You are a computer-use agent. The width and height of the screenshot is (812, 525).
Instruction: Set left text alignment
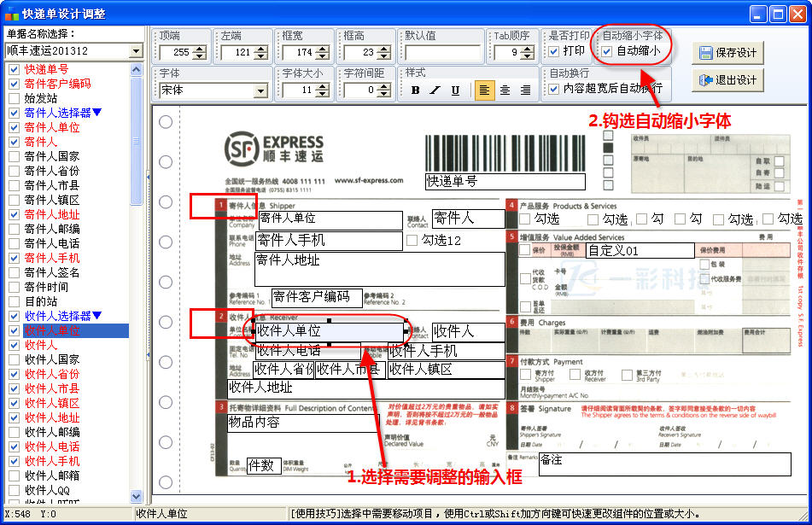pyautogui.click(x=484, y=90)
